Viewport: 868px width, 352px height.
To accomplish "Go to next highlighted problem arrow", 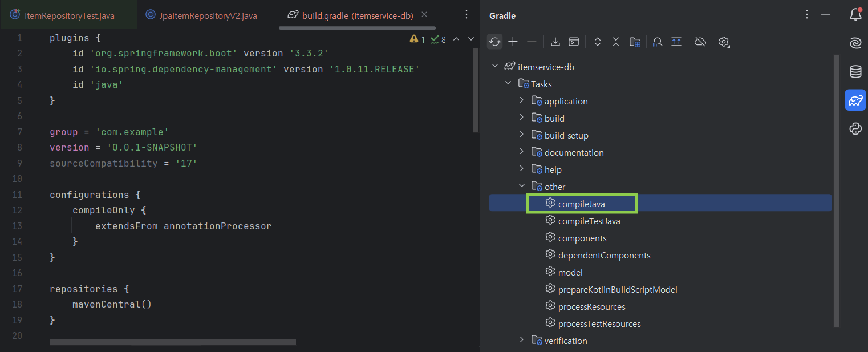I will pyautogui.click(x=471, y=39).
